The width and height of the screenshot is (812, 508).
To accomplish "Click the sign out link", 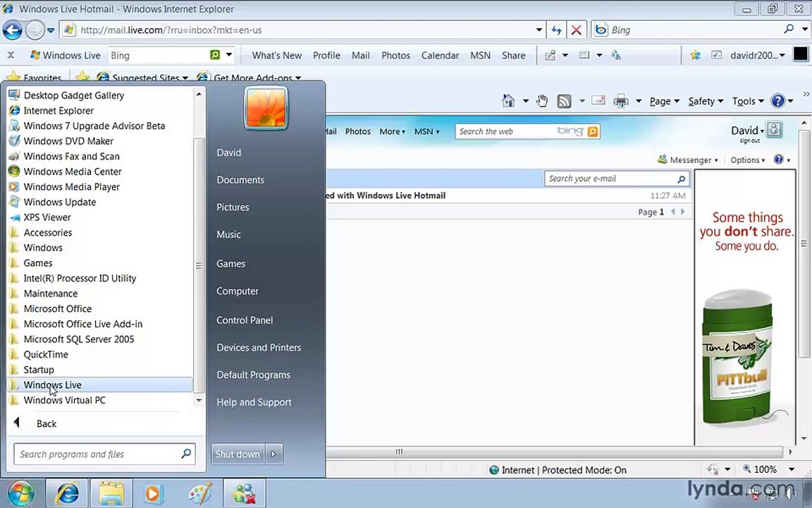I will click(749, 141).
